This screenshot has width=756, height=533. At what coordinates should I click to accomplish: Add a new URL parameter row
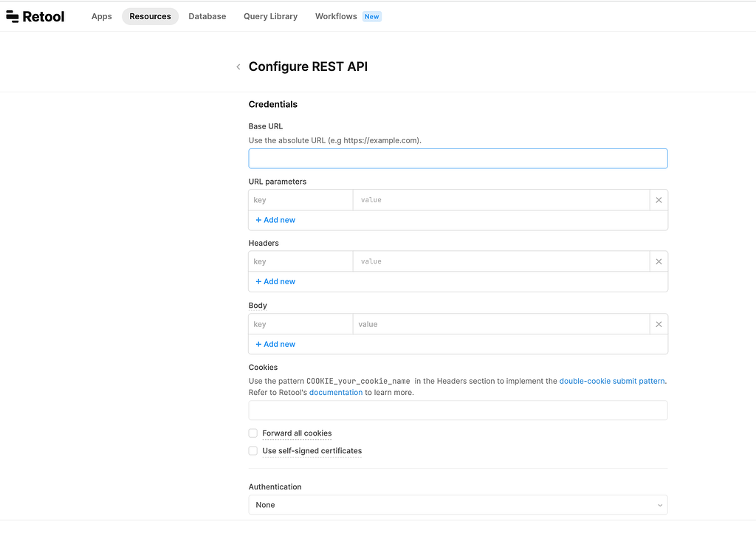click(x=275, y=219)
